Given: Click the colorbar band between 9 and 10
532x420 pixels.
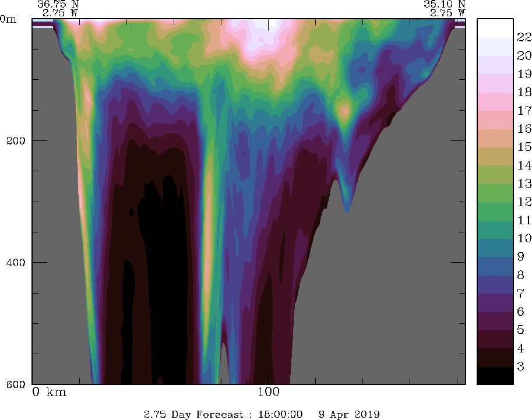Looking at the screenshot, I should pyautogui.click(x=495, y=248).
